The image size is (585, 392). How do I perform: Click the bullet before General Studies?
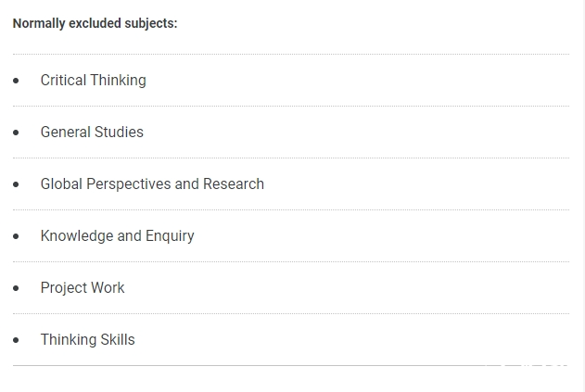[16, 133]
